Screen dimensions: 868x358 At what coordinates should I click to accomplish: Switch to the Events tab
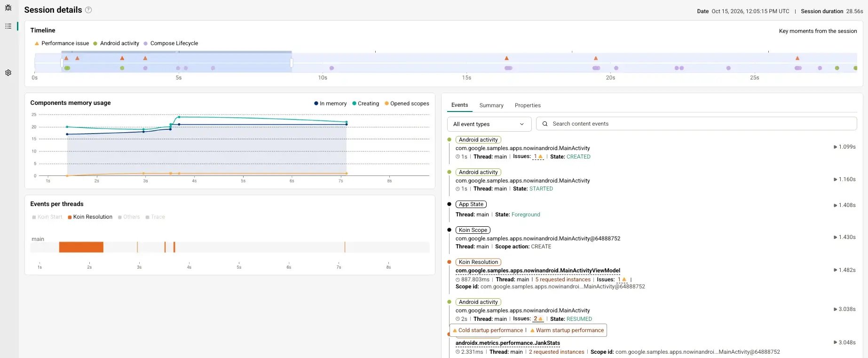tap(459, 105)
